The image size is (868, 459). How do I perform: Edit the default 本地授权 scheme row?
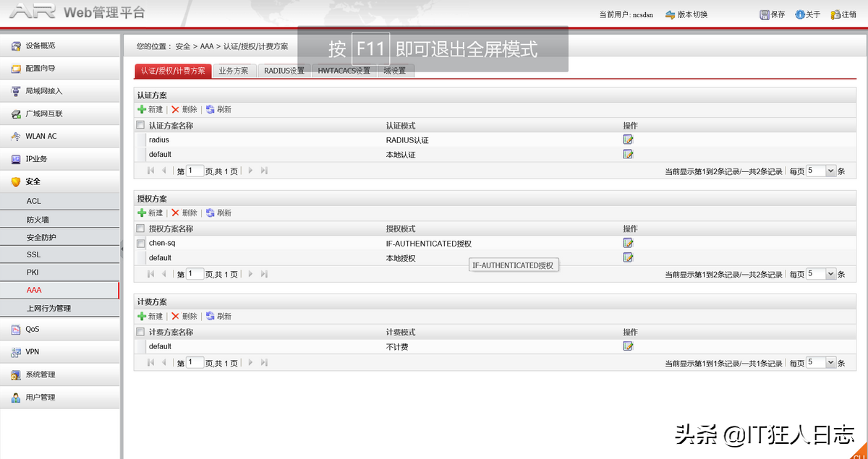[628, 257]
